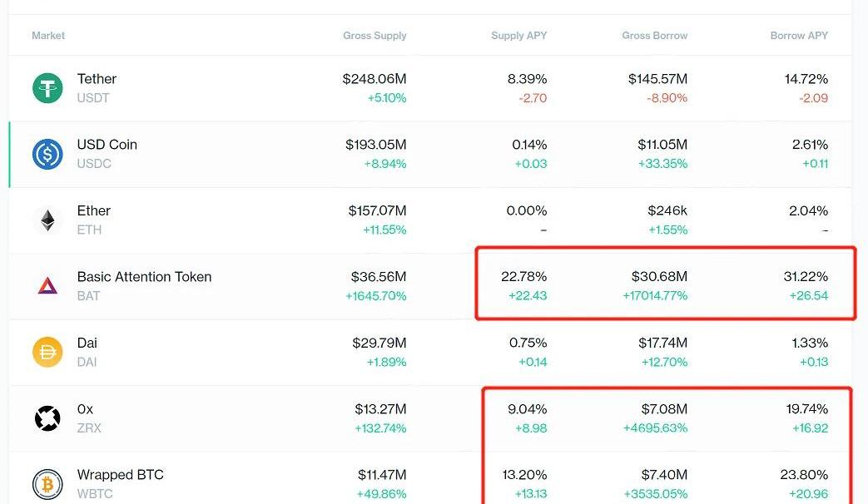Click Wrapped BTC borrow change +3535.05%
This screenshot has width=868, height=504.
tap(656, 493)
